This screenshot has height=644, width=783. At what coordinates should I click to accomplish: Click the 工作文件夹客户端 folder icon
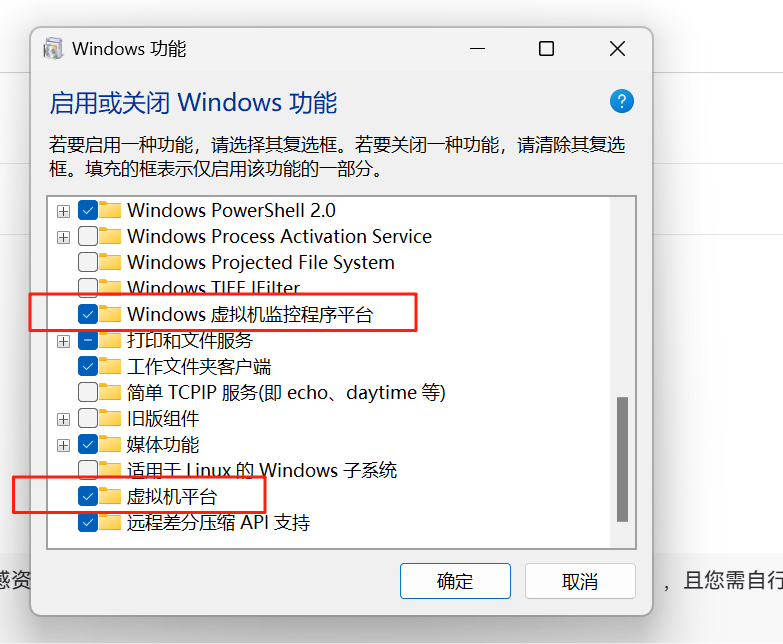coord(110,366)
